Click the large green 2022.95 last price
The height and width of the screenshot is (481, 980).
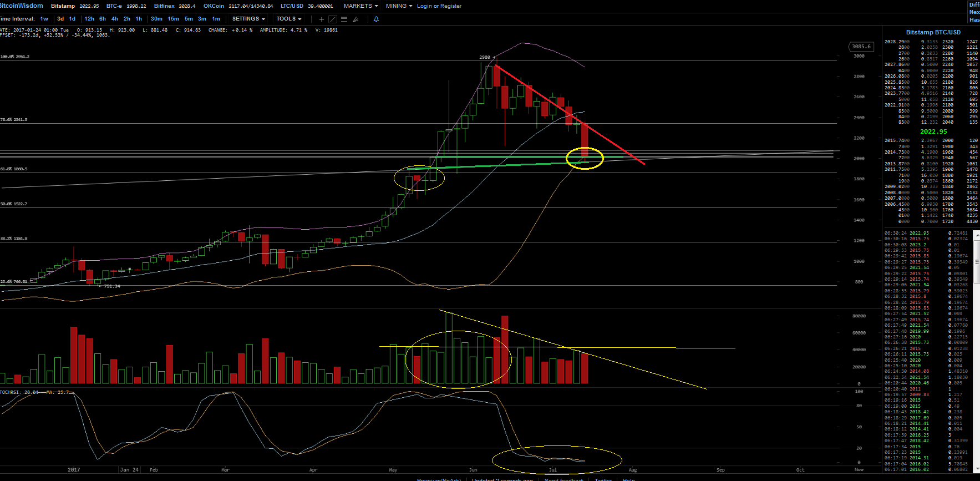933,131
